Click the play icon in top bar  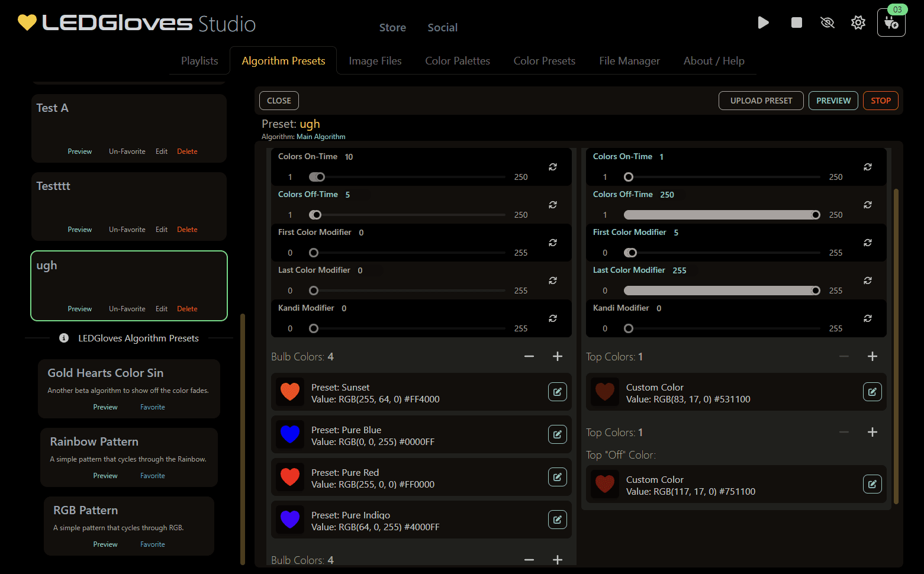point(763,22)
